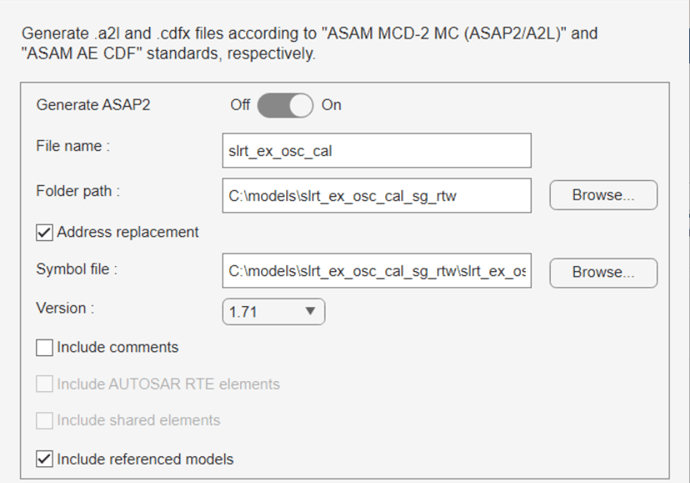Focus the Folder path text field
This screenshot has width=690, height=483.
[x=377, y=195]
